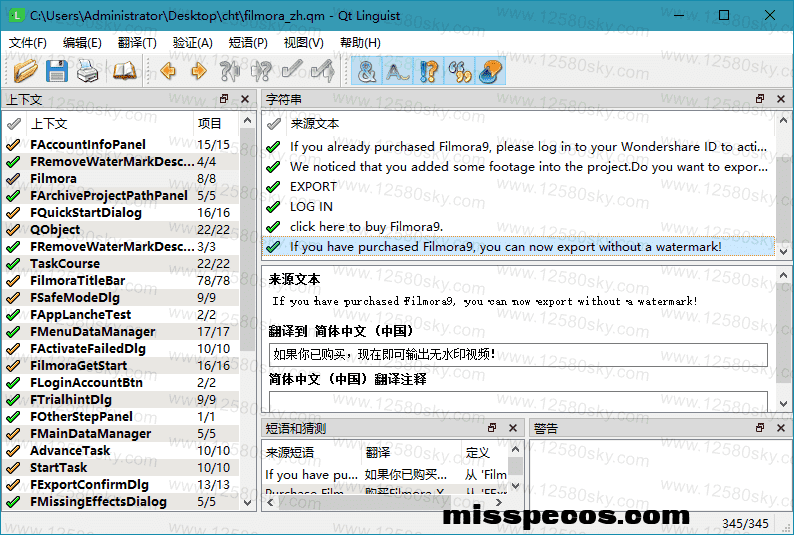
Task: Open the 文件(F) menu
Action: (27, 43)
